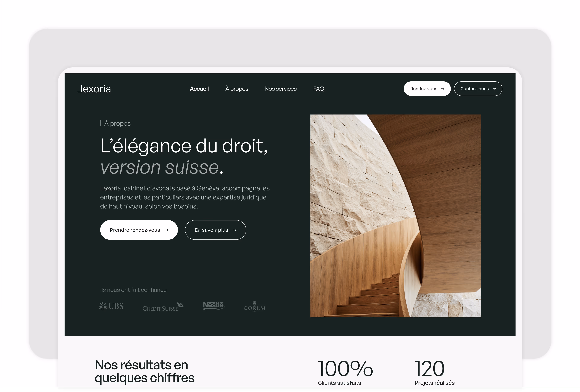
Task: Navigate to Nos services
Action: 281,89
